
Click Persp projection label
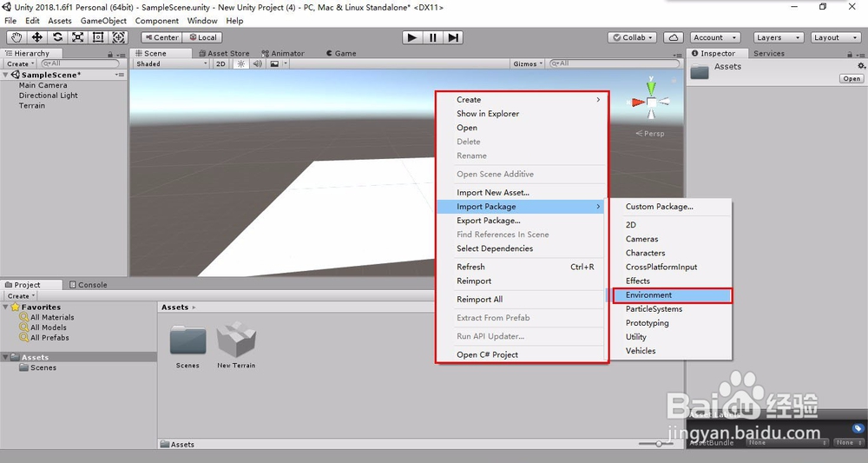(x=654, y=134)
